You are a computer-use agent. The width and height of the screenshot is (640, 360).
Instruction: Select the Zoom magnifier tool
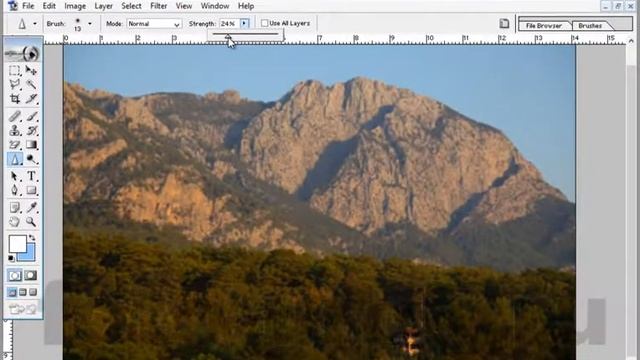(x=31, y=222)
